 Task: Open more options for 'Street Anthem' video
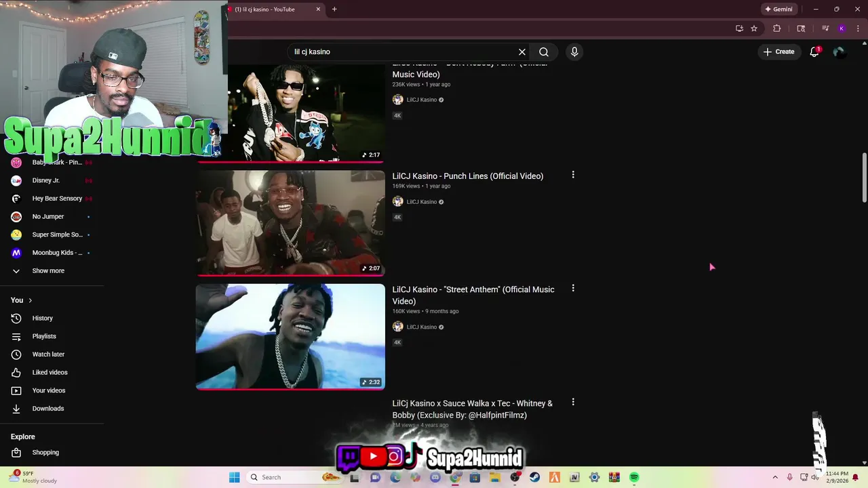tap(573, 288)
